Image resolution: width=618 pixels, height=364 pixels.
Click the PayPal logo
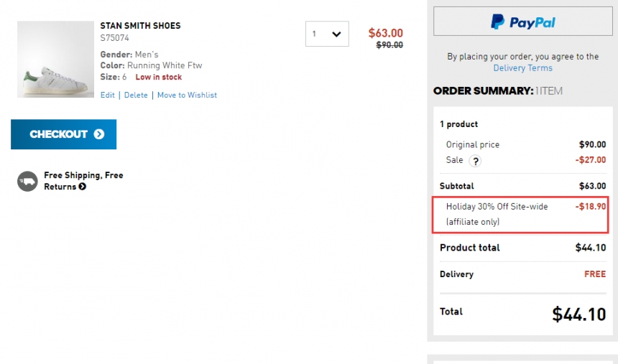point(522,22)
